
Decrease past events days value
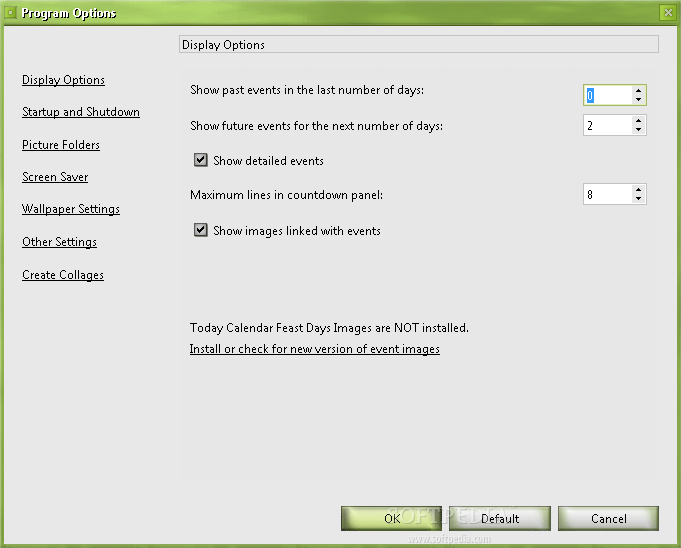tap(638, 99)
